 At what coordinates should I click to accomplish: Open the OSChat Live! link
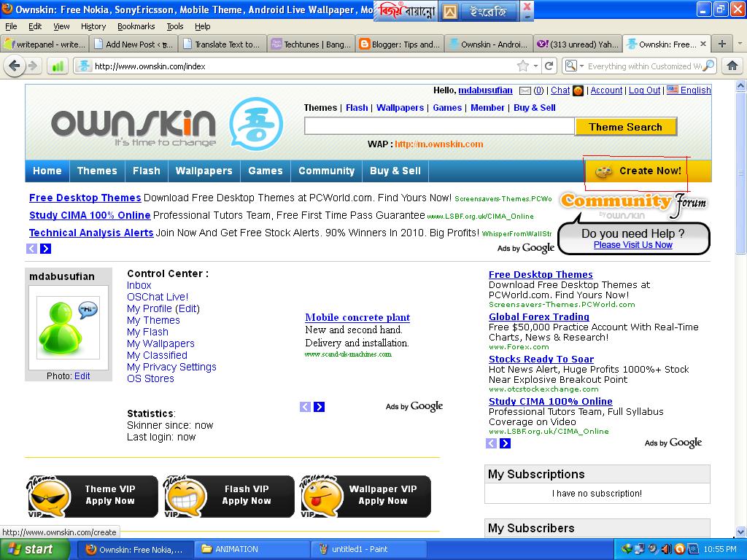click(158, 297)
